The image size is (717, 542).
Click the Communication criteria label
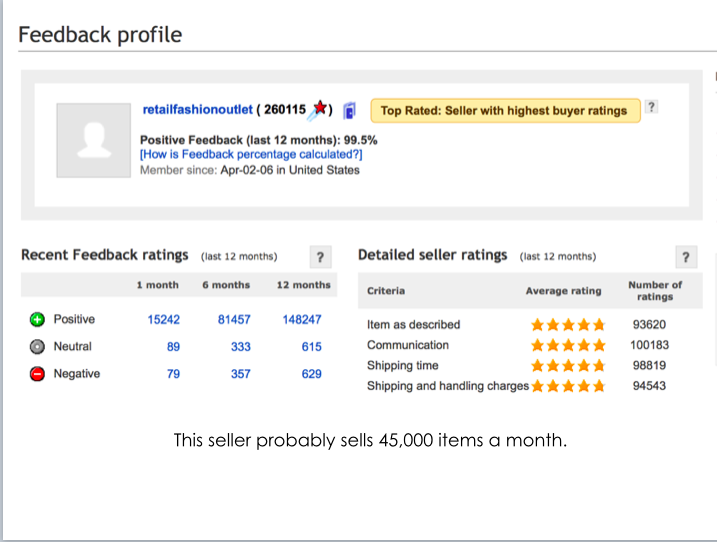408,345
